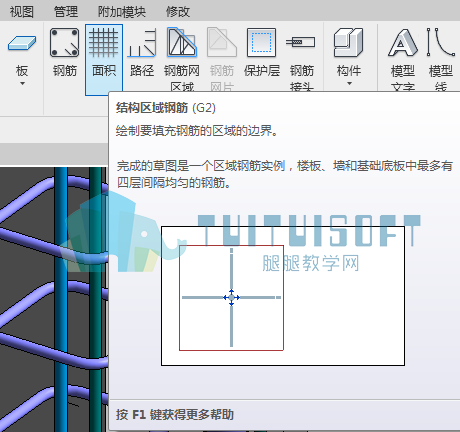Select the 保护层 cover tool
Viewport: 460px width, 432px height.
tap(262, 53)
